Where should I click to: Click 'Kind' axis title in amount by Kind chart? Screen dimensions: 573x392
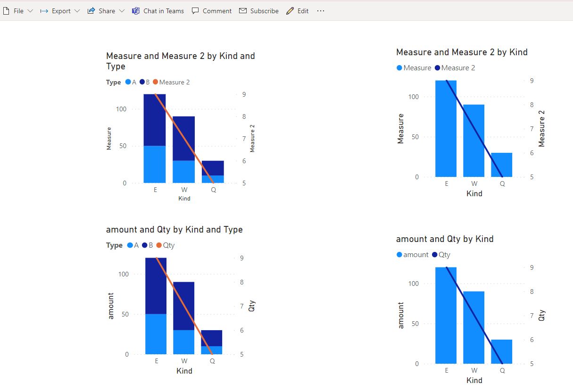[474, 380]
